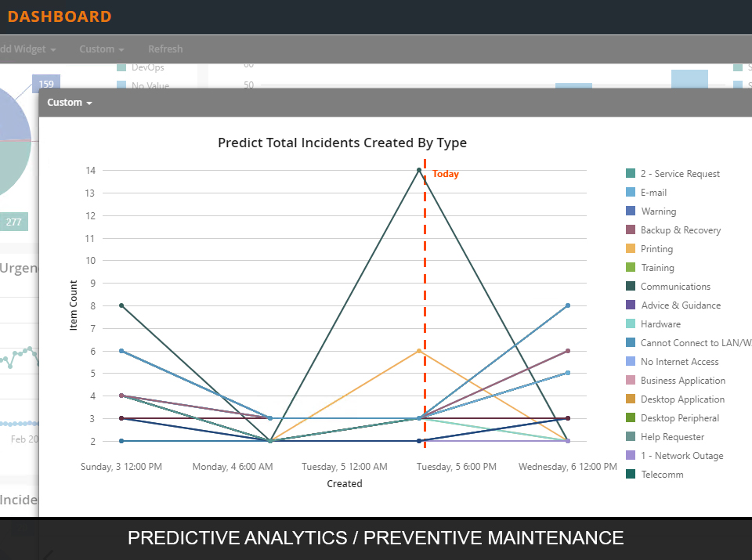Select the Help Requester legend label
This screenshot has height=560, width=752.
[672, 437]
